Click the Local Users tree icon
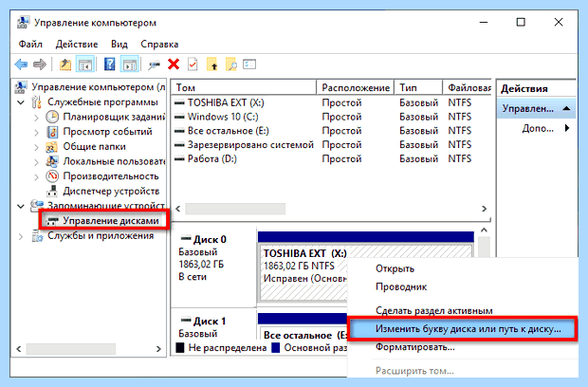588x387 pixels. [52, 161]
